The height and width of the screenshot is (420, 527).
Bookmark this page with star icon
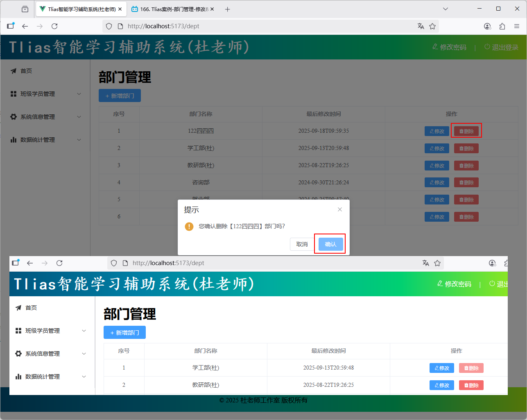tap(432, 26)
